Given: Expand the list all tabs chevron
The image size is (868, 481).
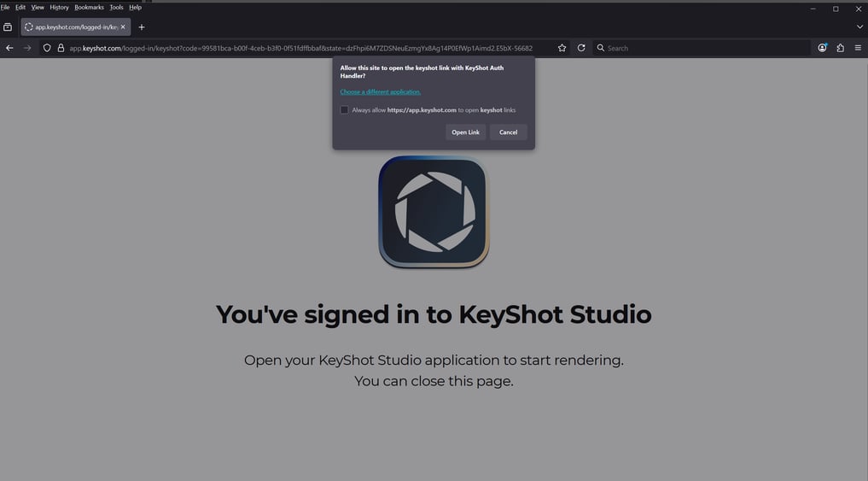Looking at the screenshot, I should 859,26.
